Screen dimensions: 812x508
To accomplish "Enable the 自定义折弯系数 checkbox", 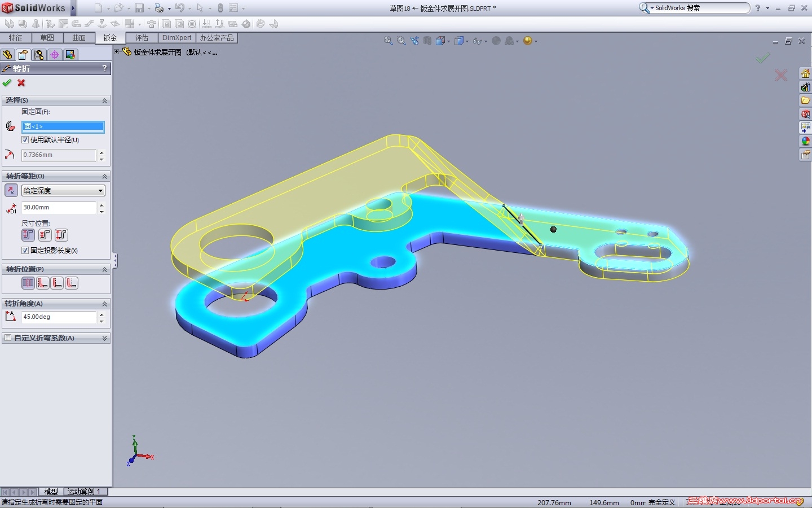I will [x=8, y=338].
